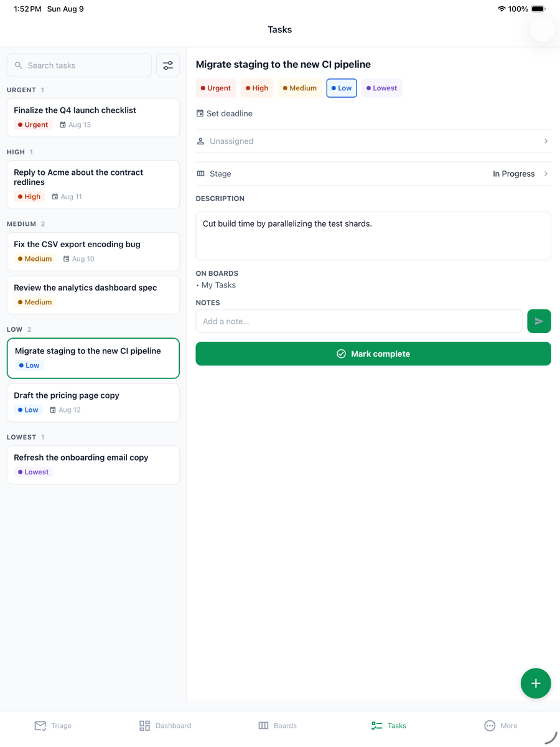
Task: Switch to the Dashboard tab
Action: pyautogui.click(x=165, y=726)
